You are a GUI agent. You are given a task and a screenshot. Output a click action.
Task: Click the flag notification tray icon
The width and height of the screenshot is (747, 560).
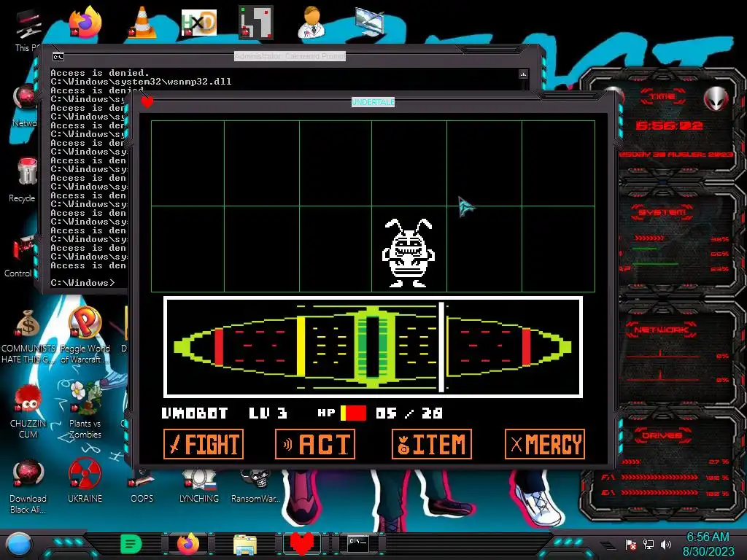631,544
